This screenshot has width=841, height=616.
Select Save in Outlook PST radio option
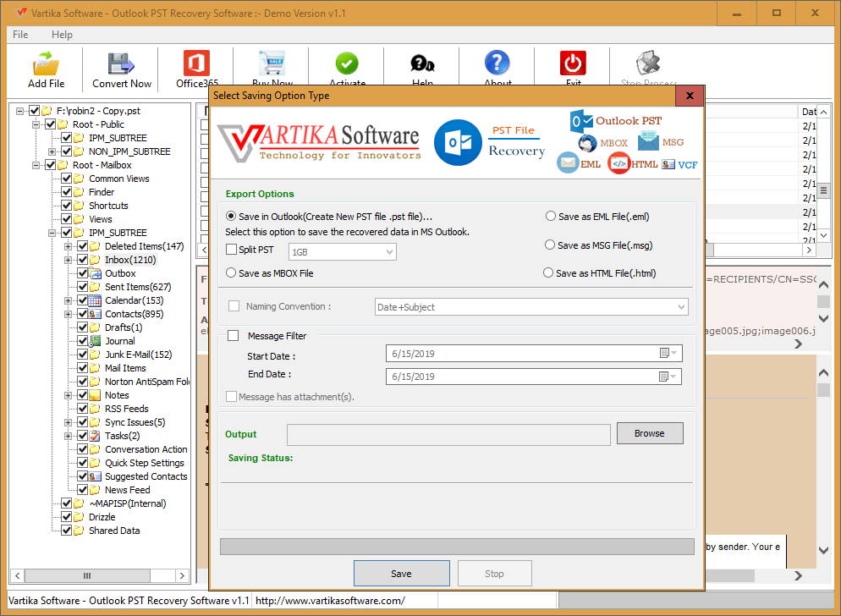click(x=231, y=217)
